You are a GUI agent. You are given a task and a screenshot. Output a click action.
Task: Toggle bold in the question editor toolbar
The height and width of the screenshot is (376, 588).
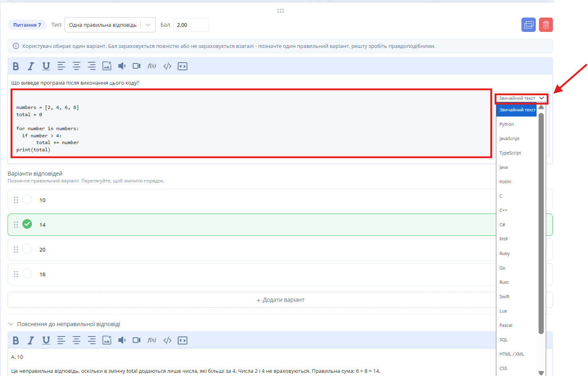(x=16, y=66)
